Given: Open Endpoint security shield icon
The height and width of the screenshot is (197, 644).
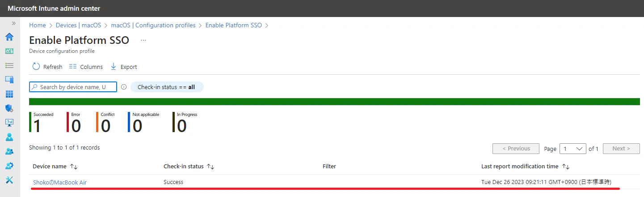Looking at the screenshot, I should [x=9, y=108].
